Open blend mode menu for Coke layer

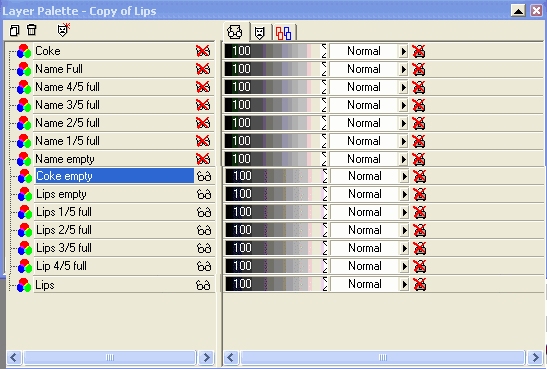click(x=403, y=51)
